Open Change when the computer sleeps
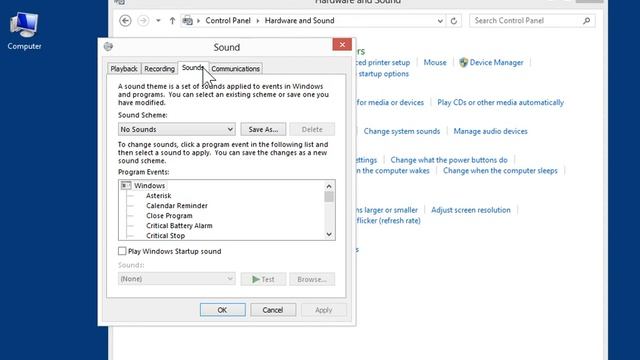The image size is (640, 360). pyautogui.click(x=500, y=171)
